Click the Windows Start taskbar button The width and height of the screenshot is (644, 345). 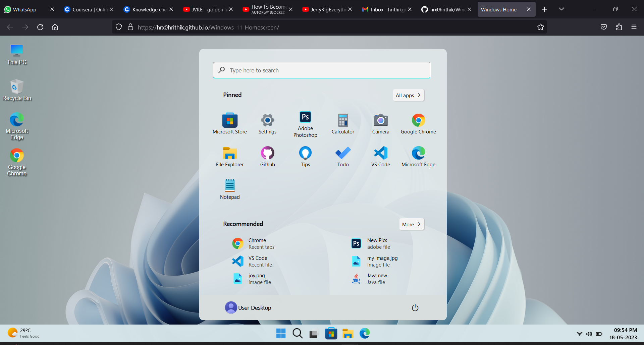click(281, 333)
